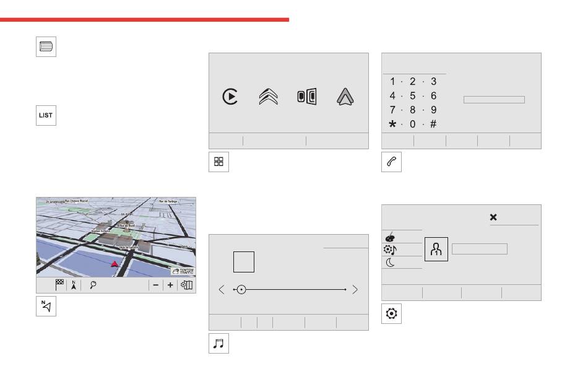Open the Telephone handset icon

[x=391, y=162]
